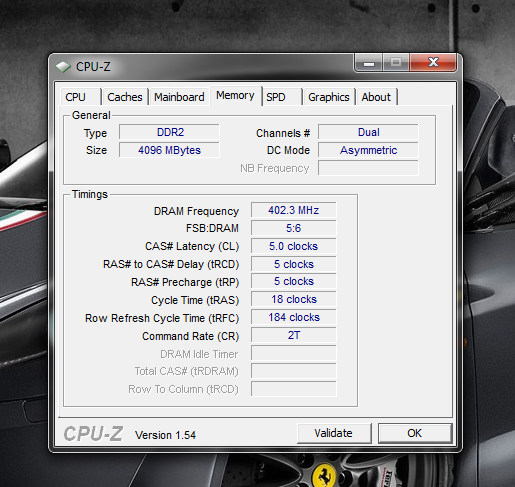515x487 pixels.
Task: Open the Caches tab
Action: pyautogui.click(x=125, y=97)
